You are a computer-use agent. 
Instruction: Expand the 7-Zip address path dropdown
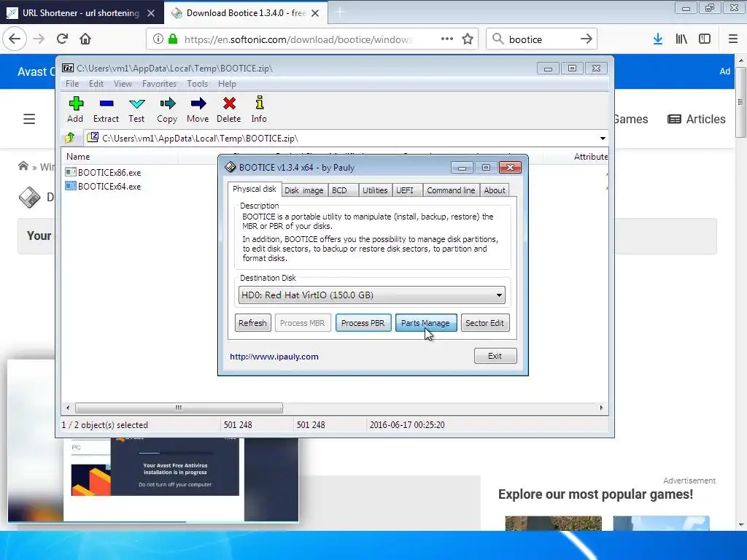603,138
